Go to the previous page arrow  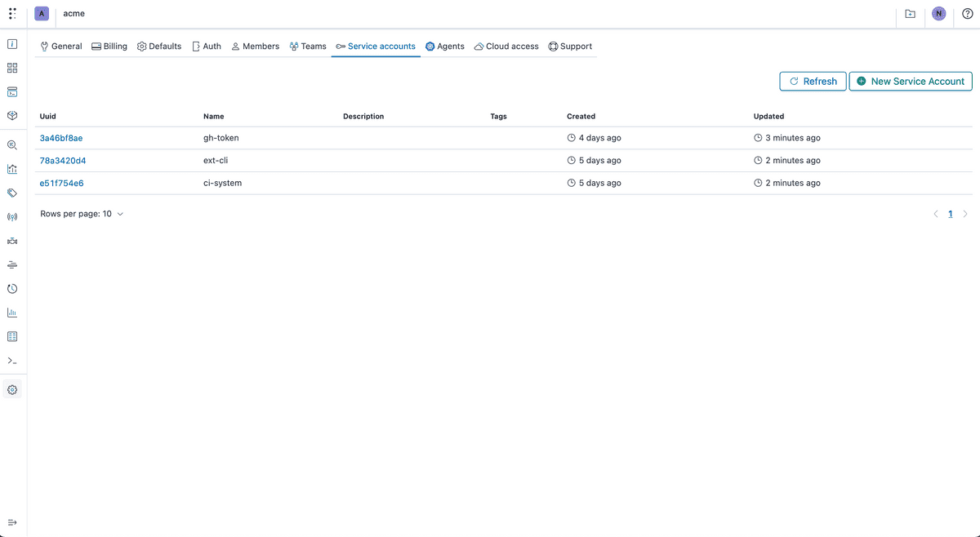(936, 214)
